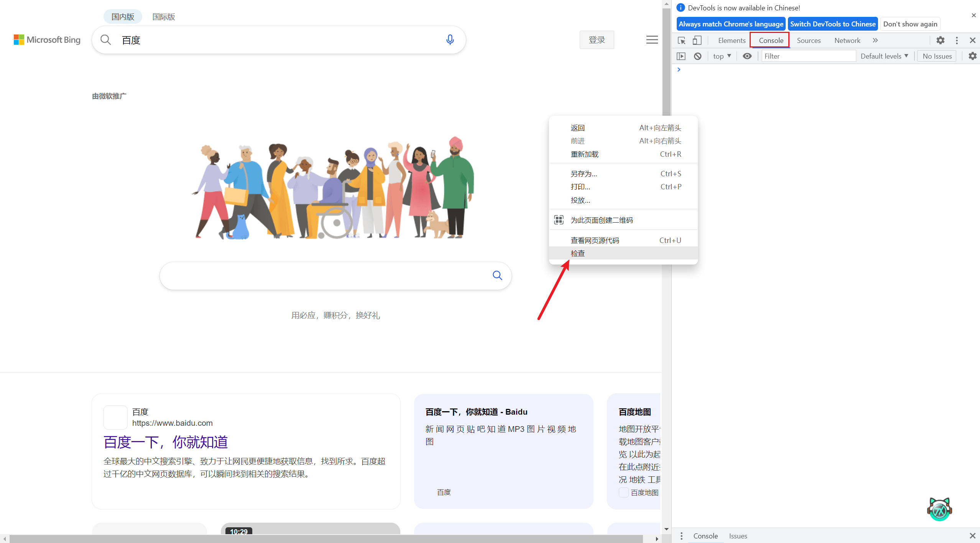Toggle the device toolbar icon in DevTools

coord(697,40)
